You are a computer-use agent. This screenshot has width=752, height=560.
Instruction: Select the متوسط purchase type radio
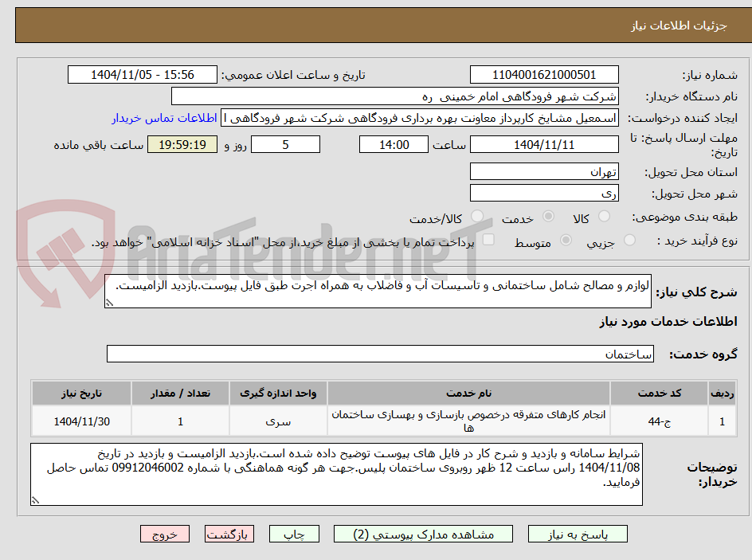point(566,241)
